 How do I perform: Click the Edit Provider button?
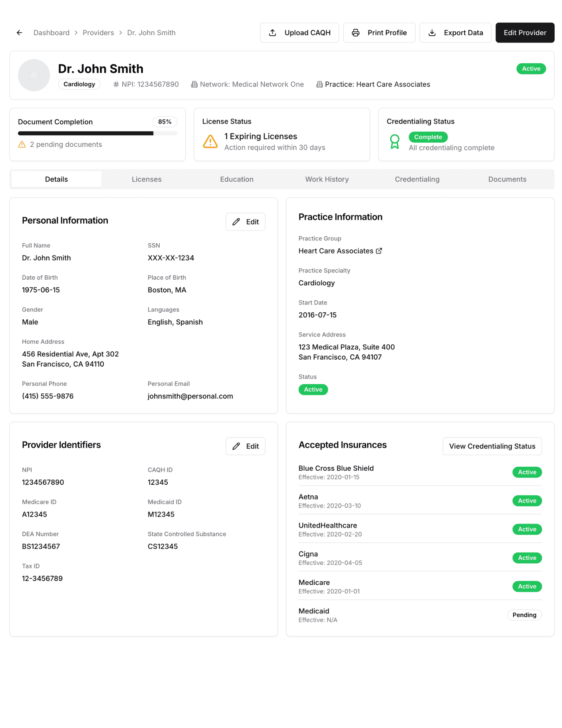point(525,33)
